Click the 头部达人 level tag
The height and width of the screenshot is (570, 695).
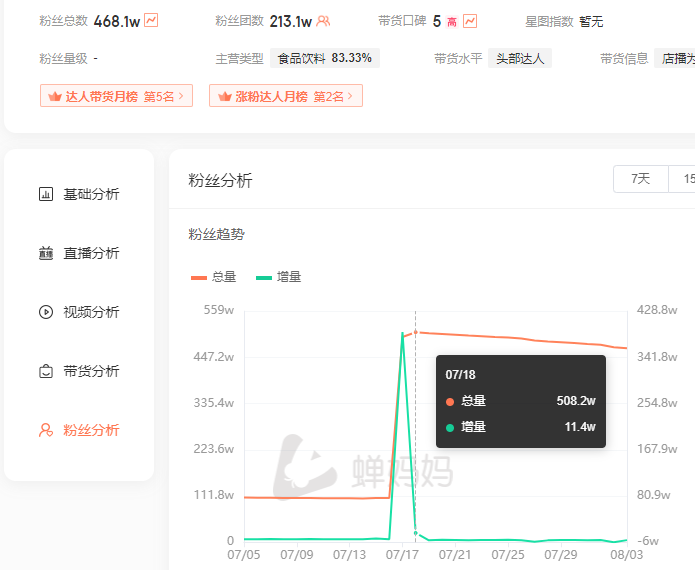pos(520,58)
